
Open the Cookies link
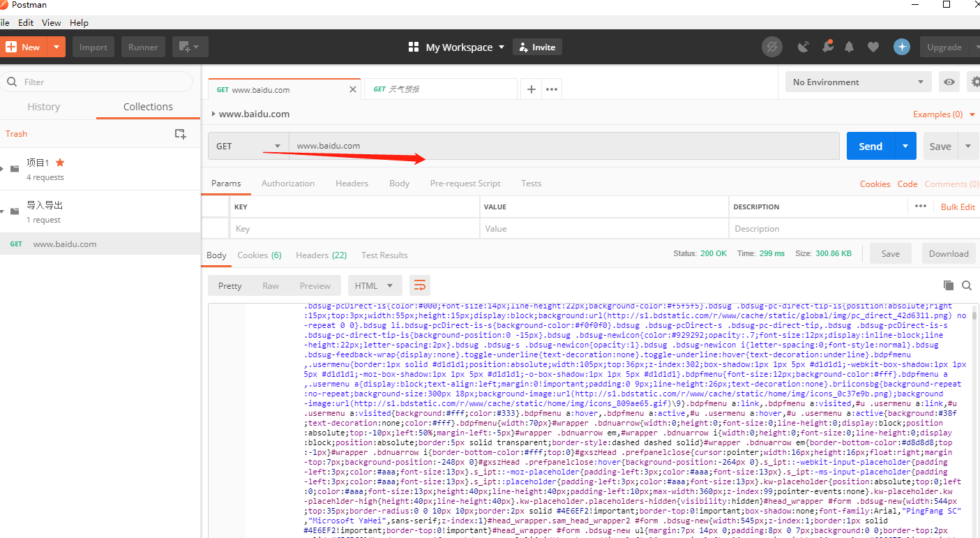875,184
